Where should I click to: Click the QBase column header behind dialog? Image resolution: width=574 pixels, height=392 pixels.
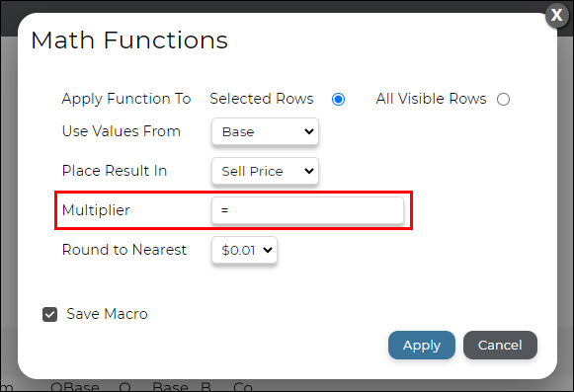coord(75,386)
